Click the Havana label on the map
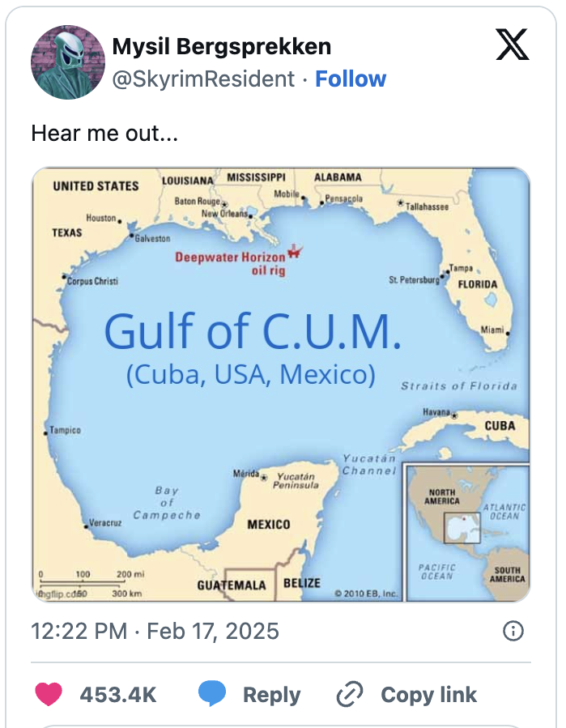The width and height of the screenshot is (566, 728). [437, 412]
